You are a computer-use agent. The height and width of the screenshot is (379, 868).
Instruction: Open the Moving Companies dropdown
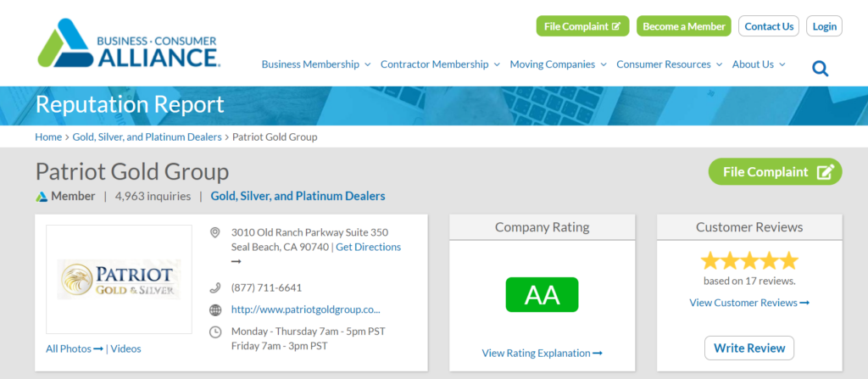(x=558, y=64)
